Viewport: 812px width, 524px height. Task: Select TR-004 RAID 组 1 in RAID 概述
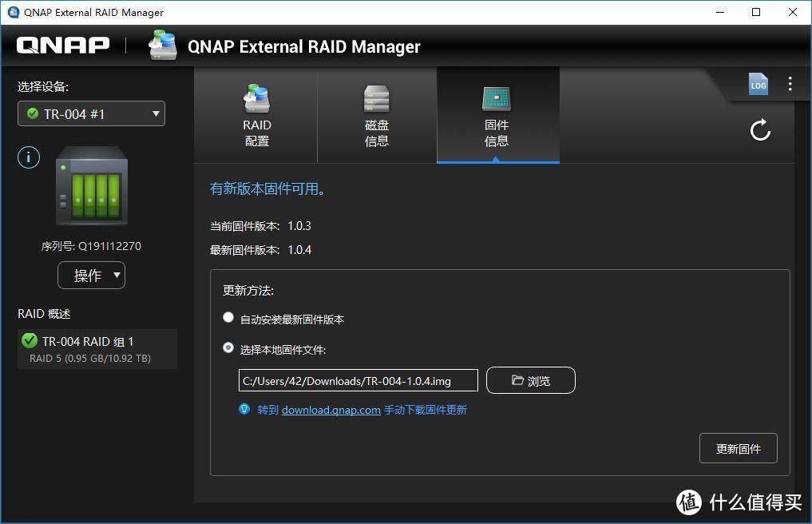(x=97, y=349)
